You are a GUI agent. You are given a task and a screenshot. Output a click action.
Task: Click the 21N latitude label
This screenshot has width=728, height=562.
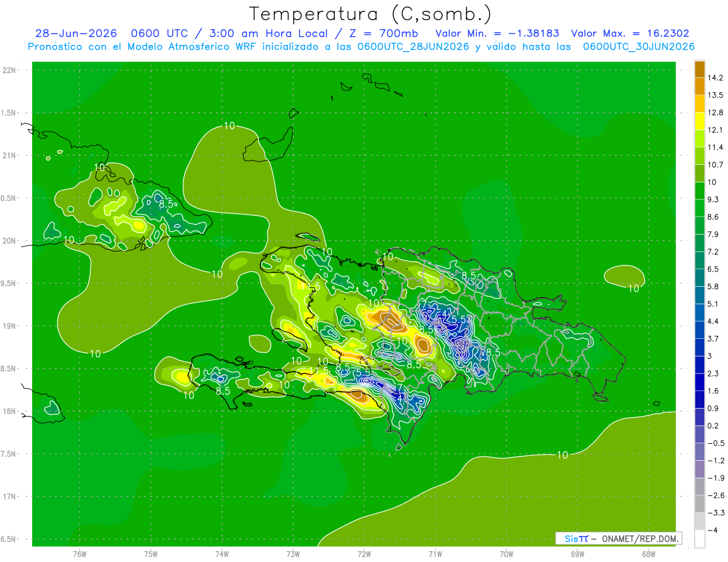pyautogui.click(x=8, y=156)
